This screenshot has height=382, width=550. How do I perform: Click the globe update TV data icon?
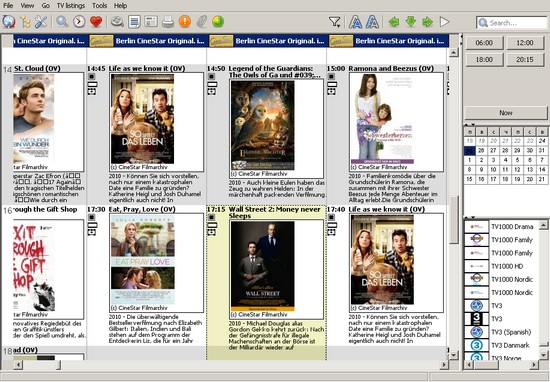[9, 22]
